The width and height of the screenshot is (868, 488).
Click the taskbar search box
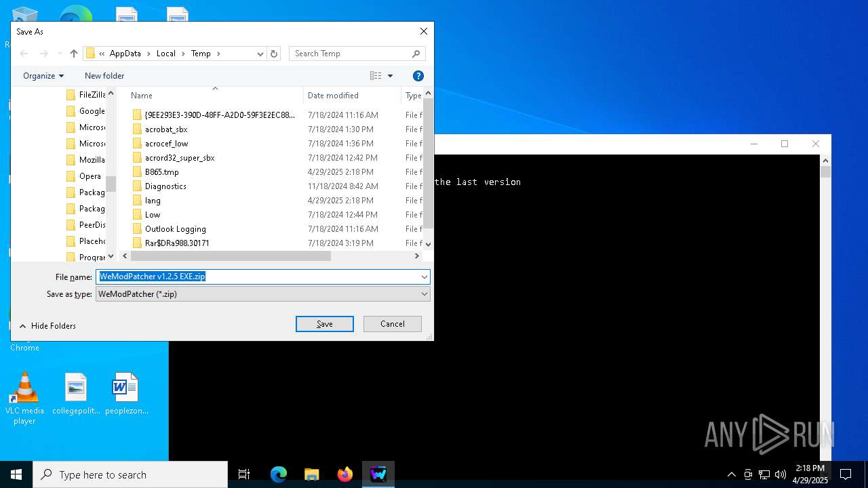click(130, 474)
